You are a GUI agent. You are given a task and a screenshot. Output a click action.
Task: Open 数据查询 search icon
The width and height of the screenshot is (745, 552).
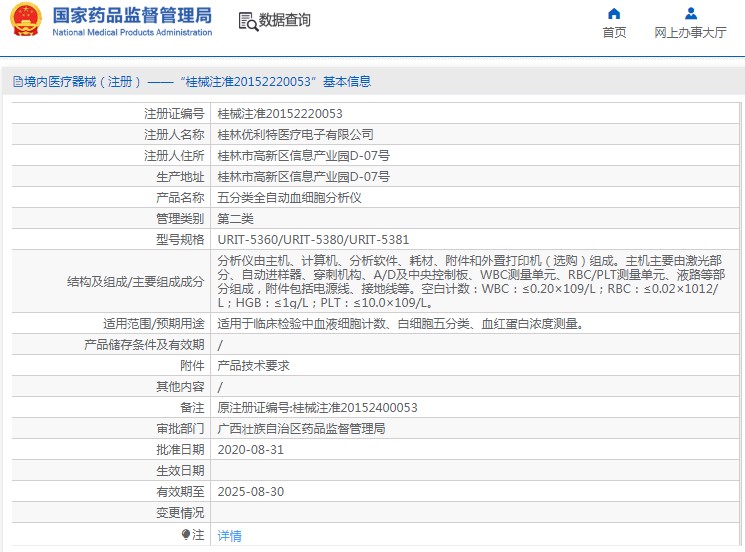[248, 21]
